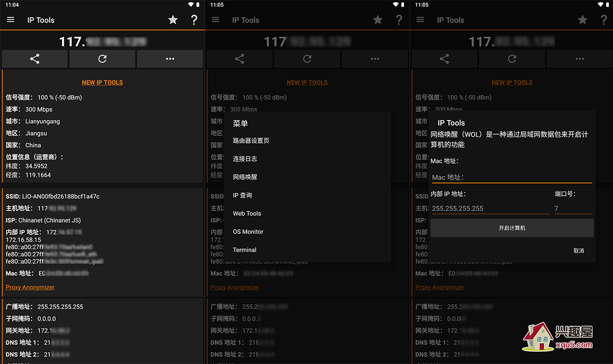
Task: Tap the help question mark in middle screen
Action: point(399,20)
